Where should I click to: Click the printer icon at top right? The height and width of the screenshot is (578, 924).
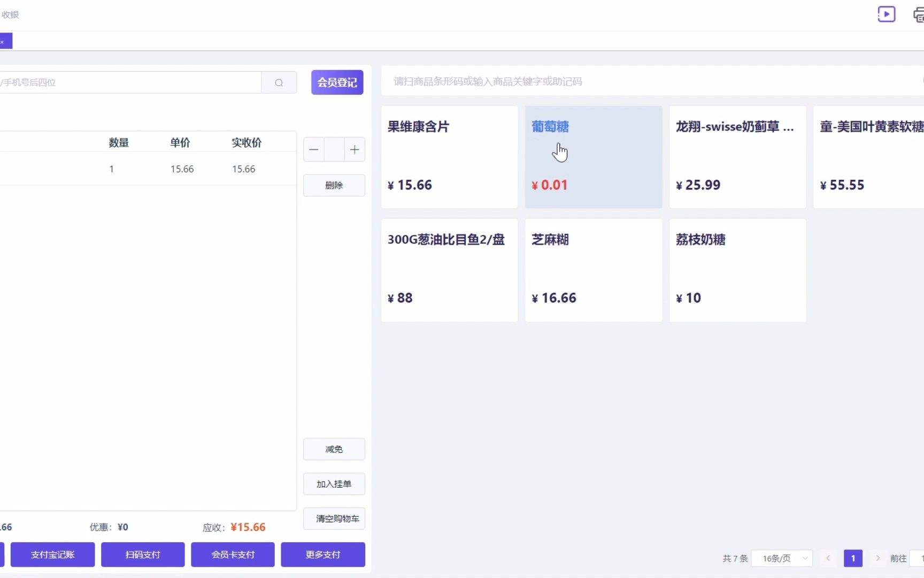tap(919, 14)
